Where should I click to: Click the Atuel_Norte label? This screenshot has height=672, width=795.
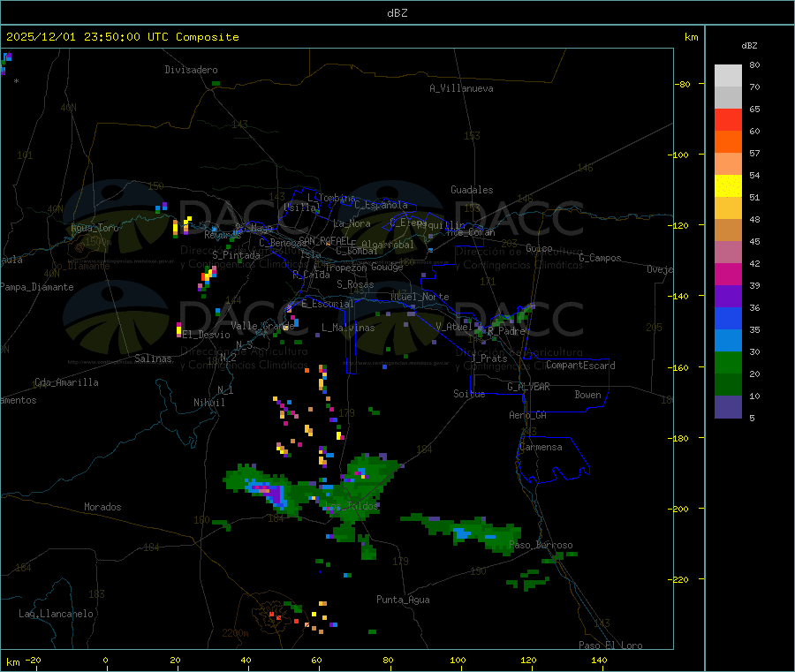point(420,297)
